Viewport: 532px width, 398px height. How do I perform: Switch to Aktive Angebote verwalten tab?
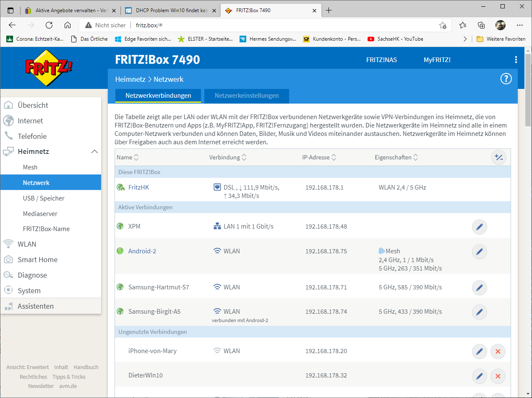[x=70, y=10]
